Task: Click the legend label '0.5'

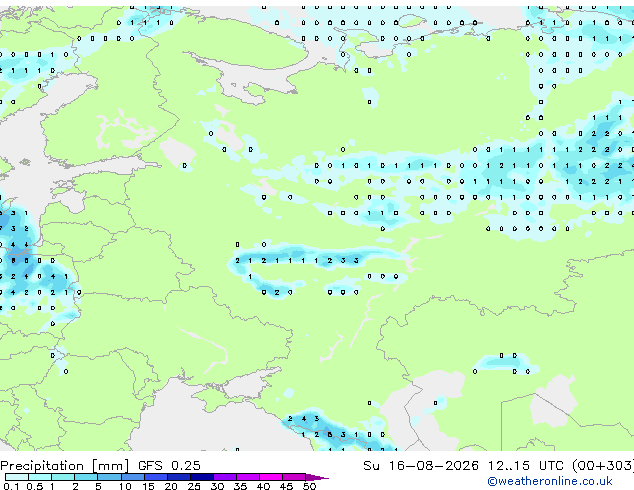Action: (35, 486)
